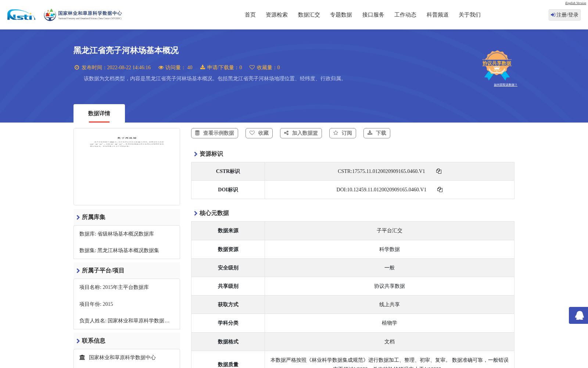This screenshot has height=368, width=588.
Task: Click the NSTI logo
Action: tap(21, 15)
